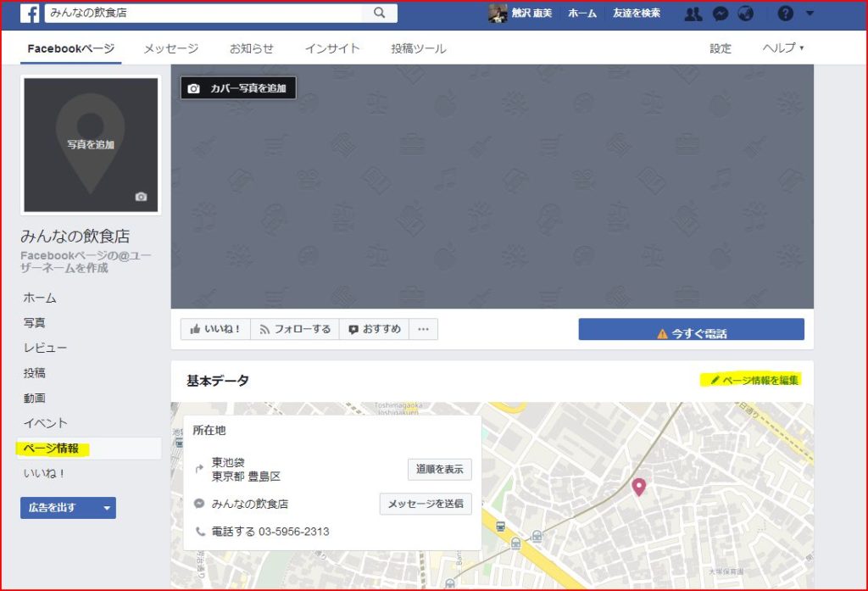Screen dimensions: 868x591
Task: Open the account settings caret at top right
Action: (x=811, y=13)
